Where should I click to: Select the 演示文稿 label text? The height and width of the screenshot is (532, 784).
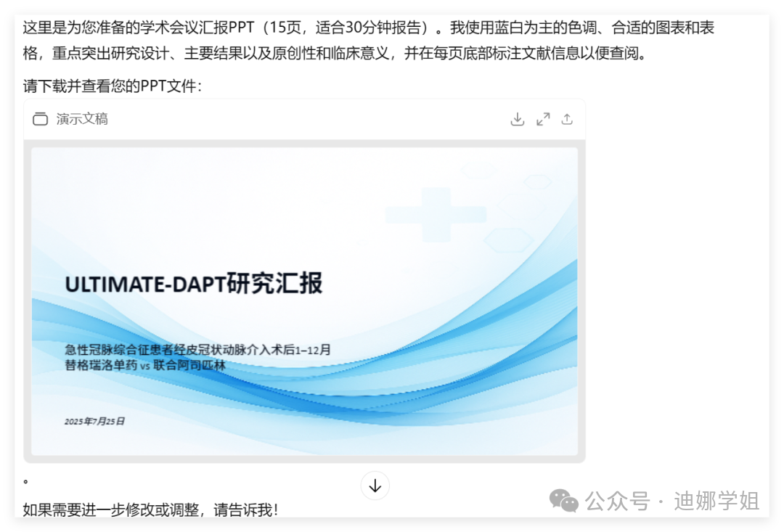coord(82,119)
